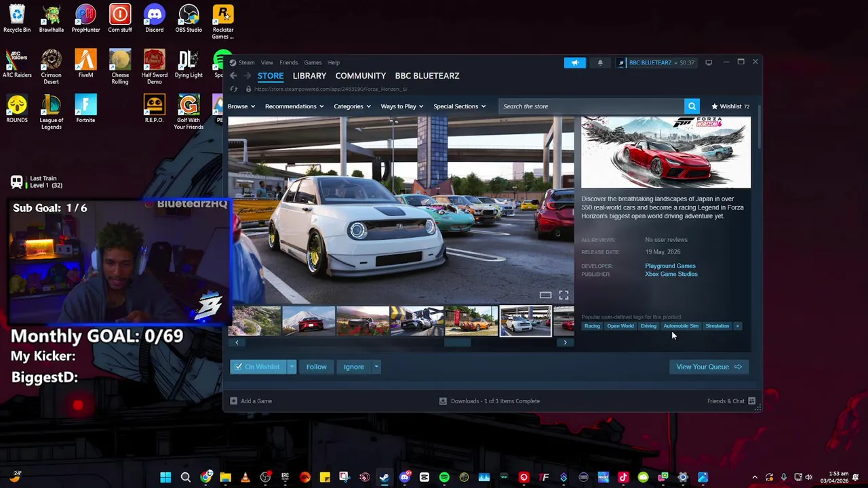Open the VLC cone icon in taskbar
Screen dimensions: 868x488
pos(245,477)
